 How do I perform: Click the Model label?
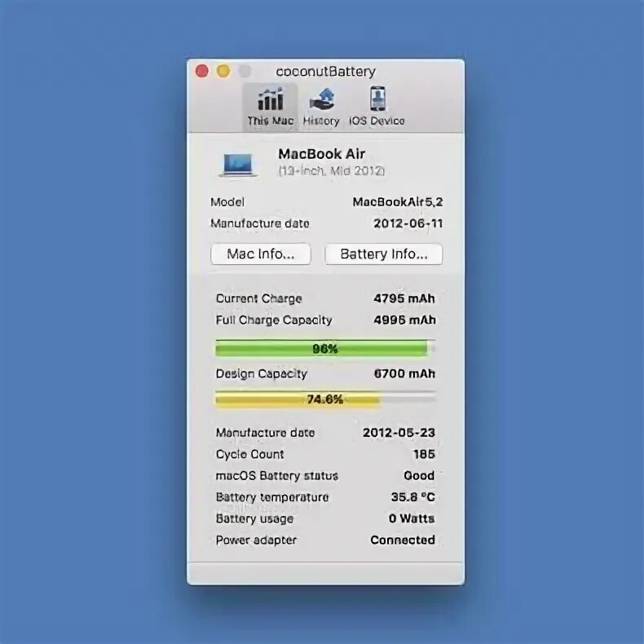click(227, 202)
